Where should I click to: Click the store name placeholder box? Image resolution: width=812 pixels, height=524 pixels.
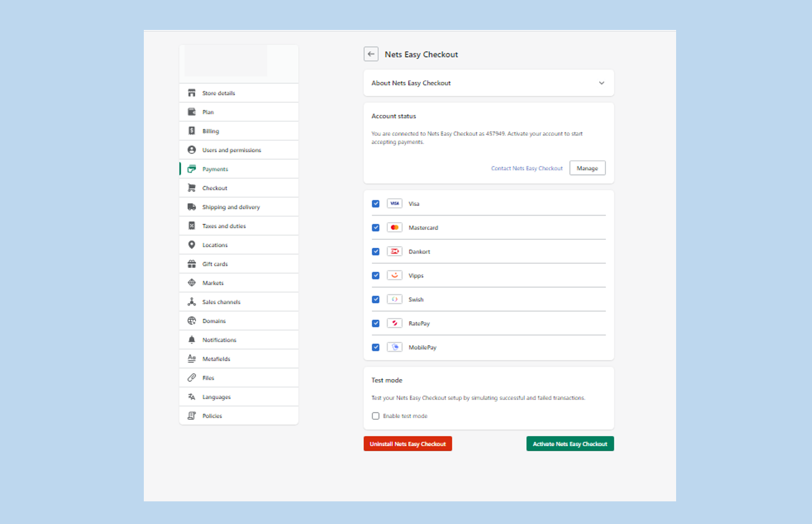click(226, 61)
